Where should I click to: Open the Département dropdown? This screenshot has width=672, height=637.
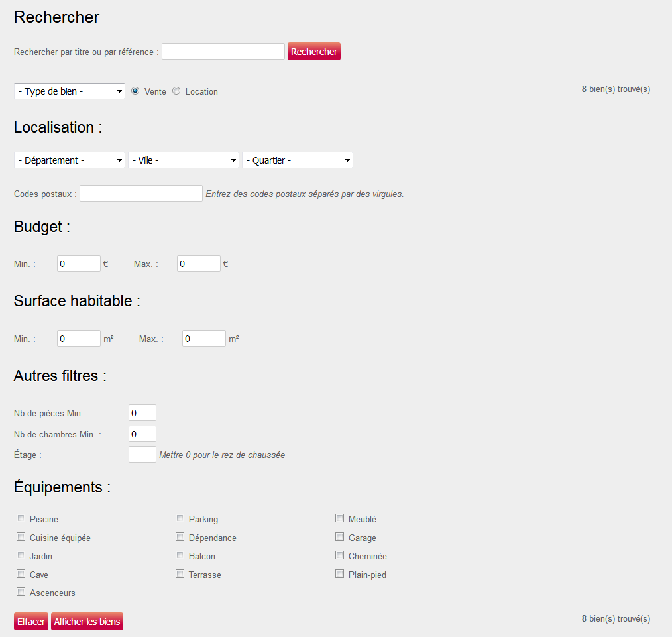pyautogui.click(x=69, y=160)
